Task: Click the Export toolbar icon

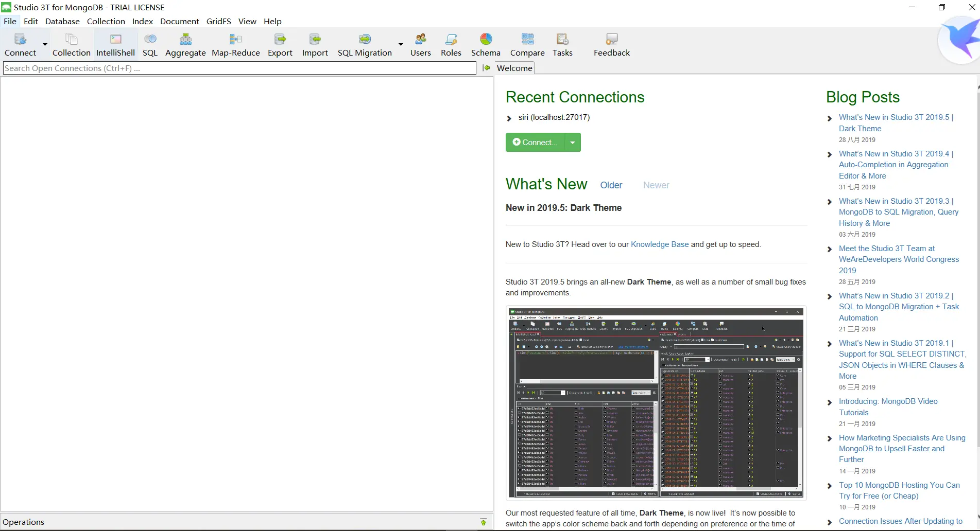Action: tap(280, 44)
